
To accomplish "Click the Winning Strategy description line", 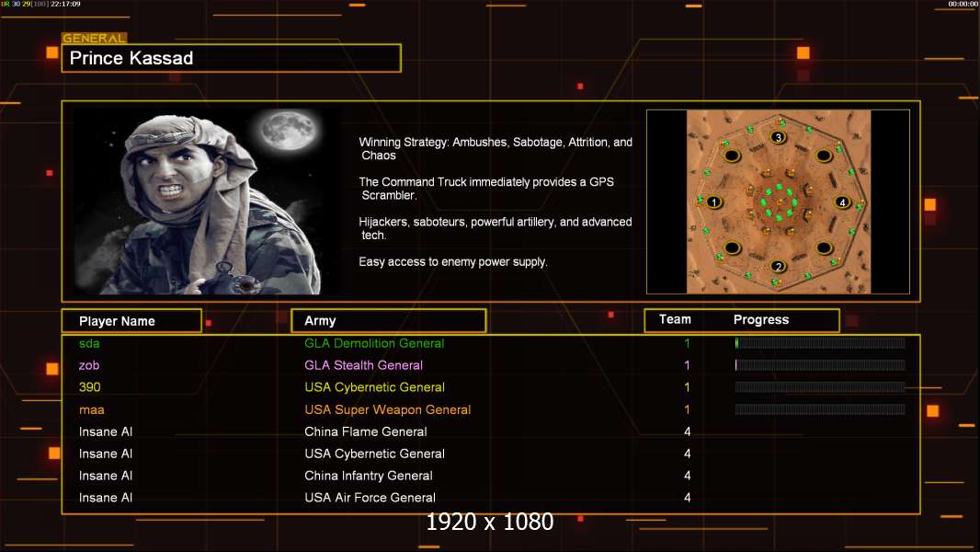I will point(496,149).
